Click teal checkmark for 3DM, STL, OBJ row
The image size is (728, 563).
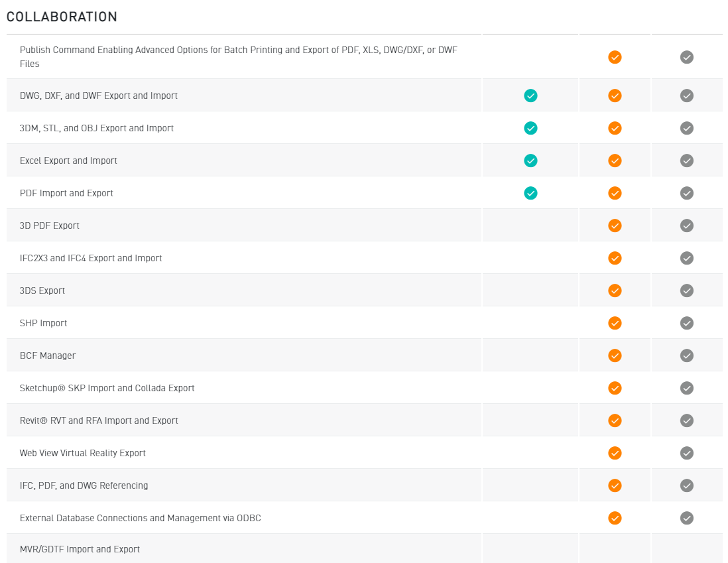point(530,128)
